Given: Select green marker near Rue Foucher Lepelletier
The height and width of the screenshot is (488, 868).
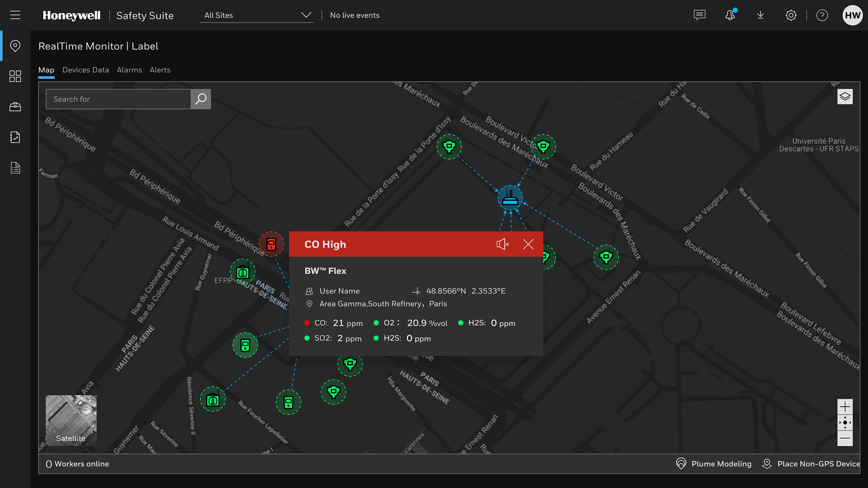Looking at the screenshot, I should pos(288,402).
